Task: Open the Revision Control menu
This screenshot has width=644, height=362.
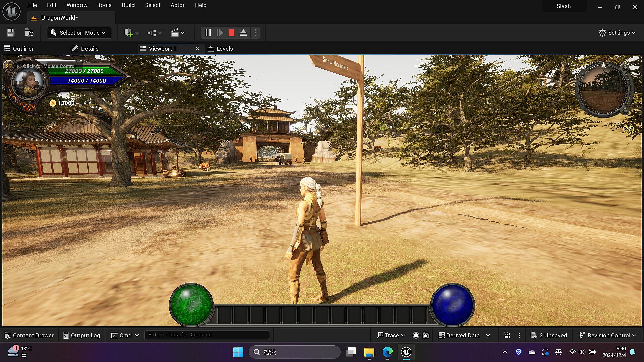Action: pyautogui.click(x=607, y=335)
